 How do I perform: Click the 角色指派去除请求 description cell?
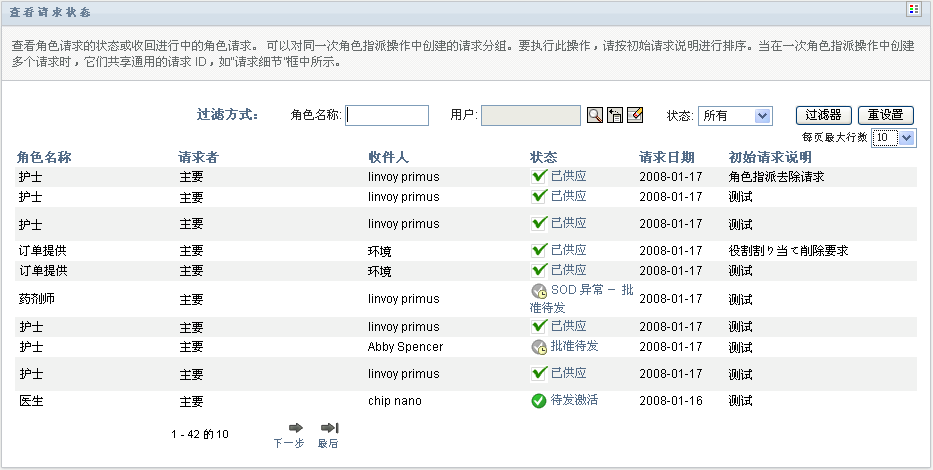coord(776,177)
